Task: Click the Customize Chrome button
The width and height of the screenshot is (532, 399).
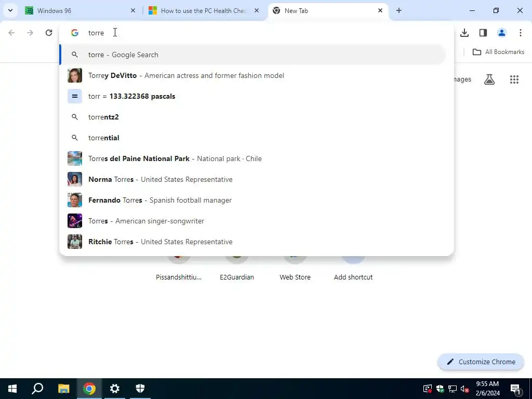Action: tap(481, 362)
